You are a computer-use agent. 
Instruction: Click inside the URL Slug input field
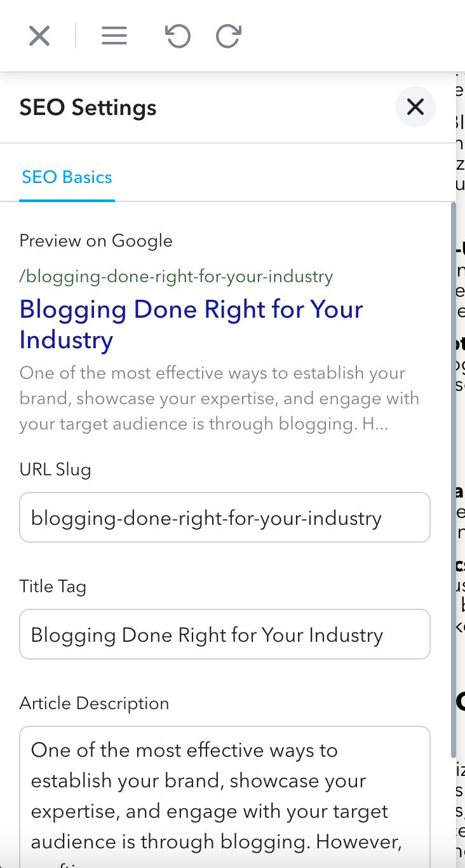[x=225, y=517]
